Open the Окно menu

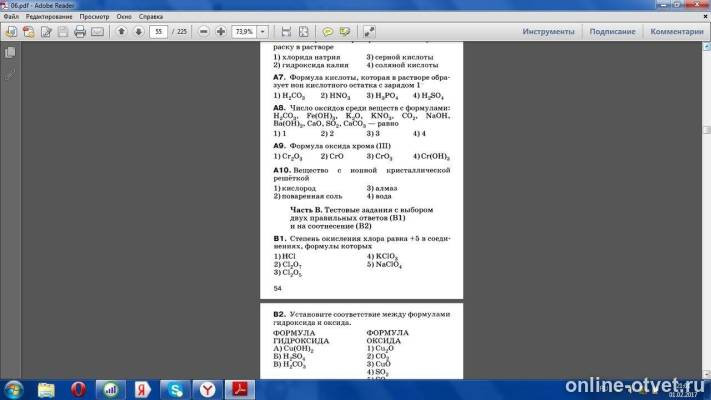tap(124, 16)
